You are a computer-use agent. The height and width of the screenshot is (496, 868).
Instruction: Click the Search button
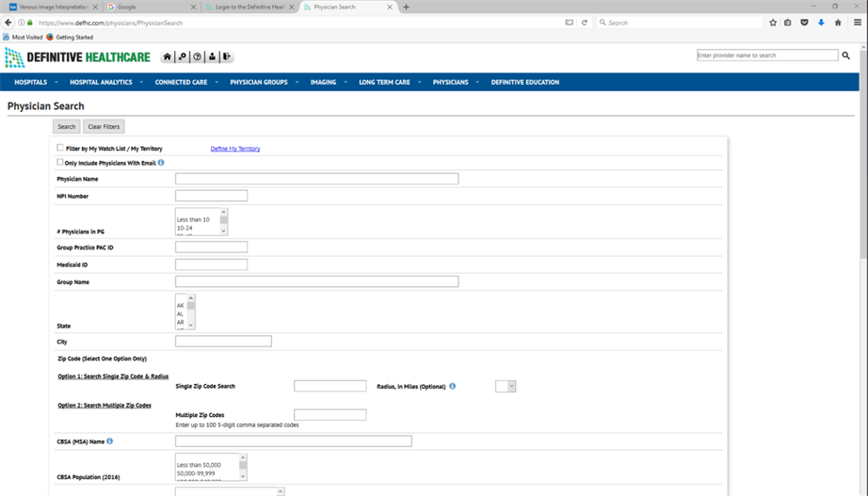(x=67, y=127)
